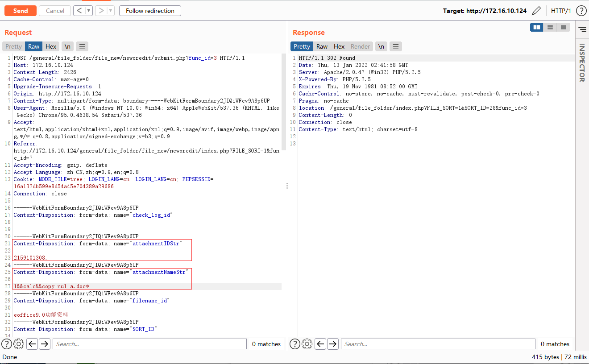Focus the Response search input field
Image resolution: width=589 pixels, height=364 pixels.
tap(438, 344)
